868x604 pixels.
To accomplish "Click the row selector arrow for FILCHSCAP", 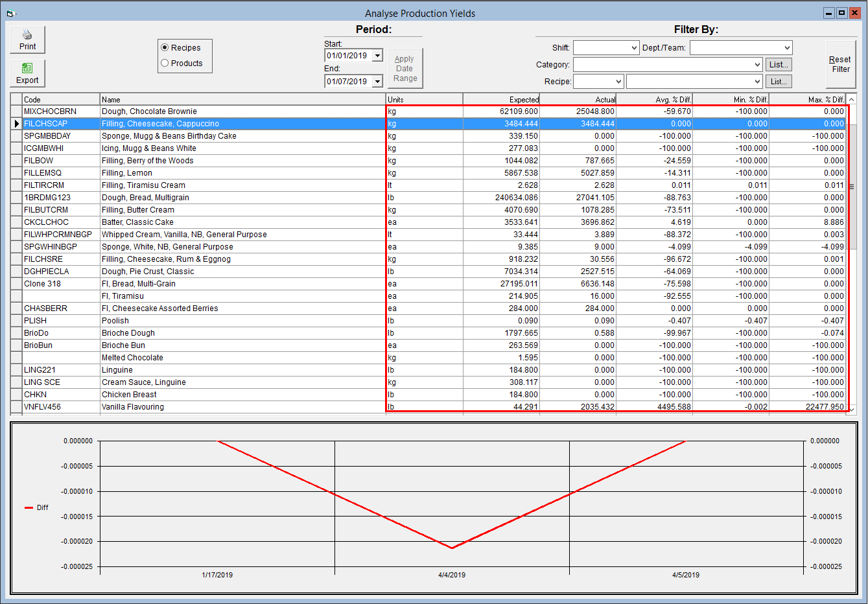I will 17,124.
